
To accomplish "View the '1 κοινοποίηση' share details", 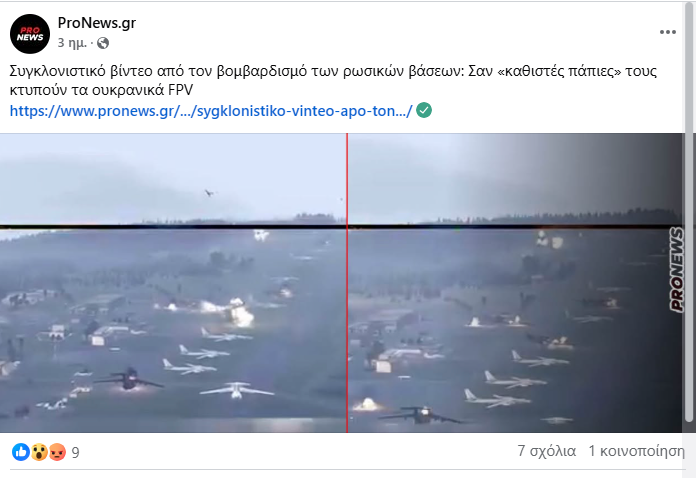I will click(637, 451).
